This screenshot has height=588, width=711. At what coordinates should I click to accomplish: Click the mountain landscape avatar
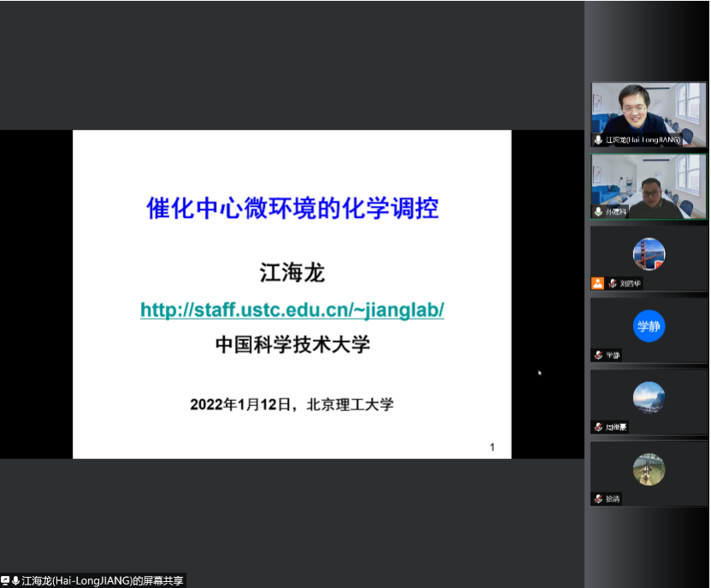pos(649,397)
